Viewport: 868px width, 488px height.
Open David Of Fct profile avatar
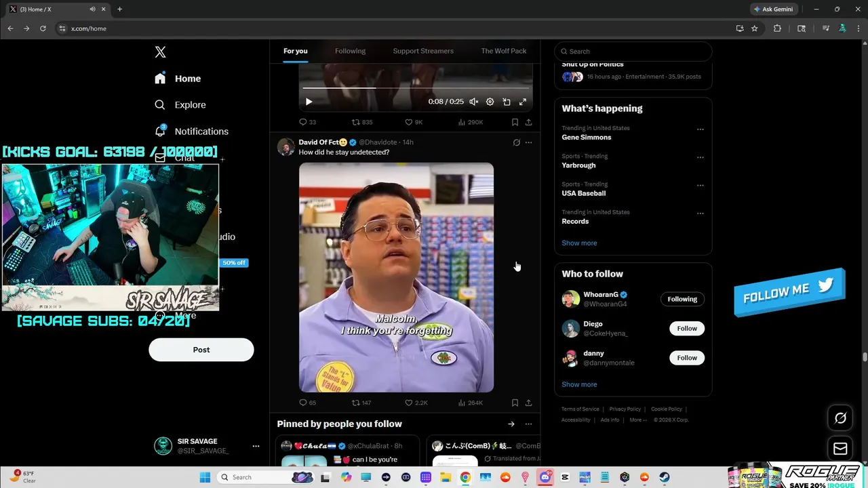285,146
